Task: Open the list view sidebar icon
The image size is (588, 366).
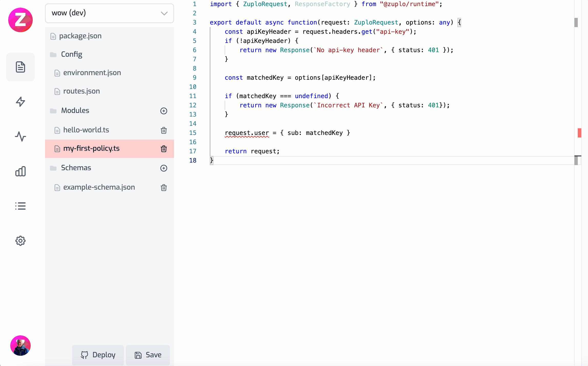Action: 20,206
